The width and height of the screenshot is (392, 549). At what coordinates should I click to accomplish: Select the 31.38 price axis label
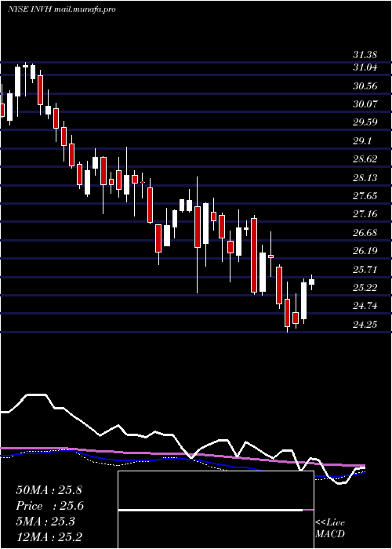coord(365,55)
